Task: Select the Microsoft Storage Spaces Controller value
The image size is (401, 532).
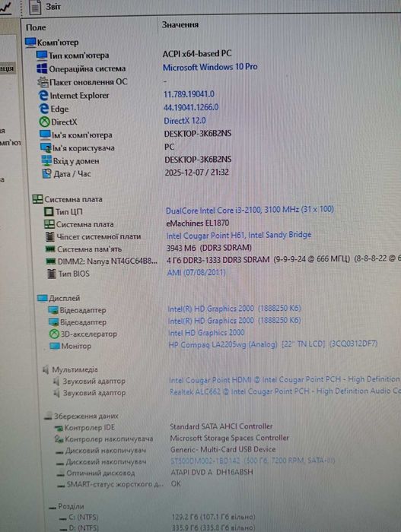Action: click(x=229, y=438)
